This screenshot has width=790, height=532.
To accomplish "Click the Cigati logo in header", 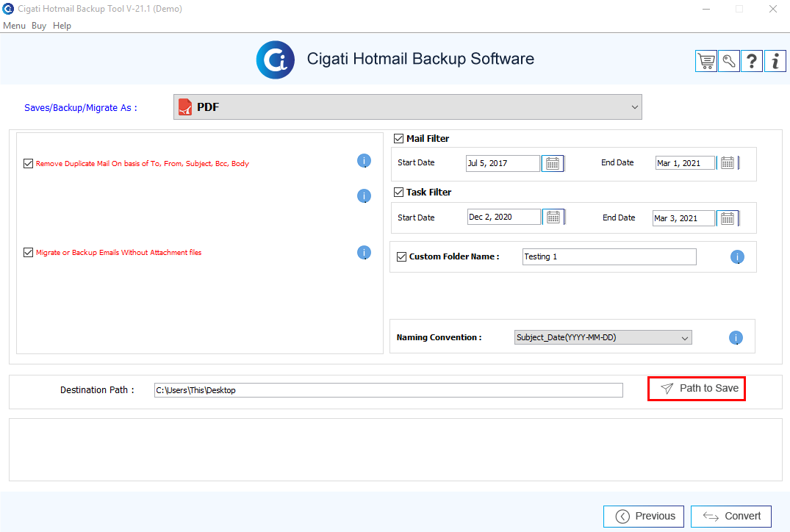I will tap(275, 60).
